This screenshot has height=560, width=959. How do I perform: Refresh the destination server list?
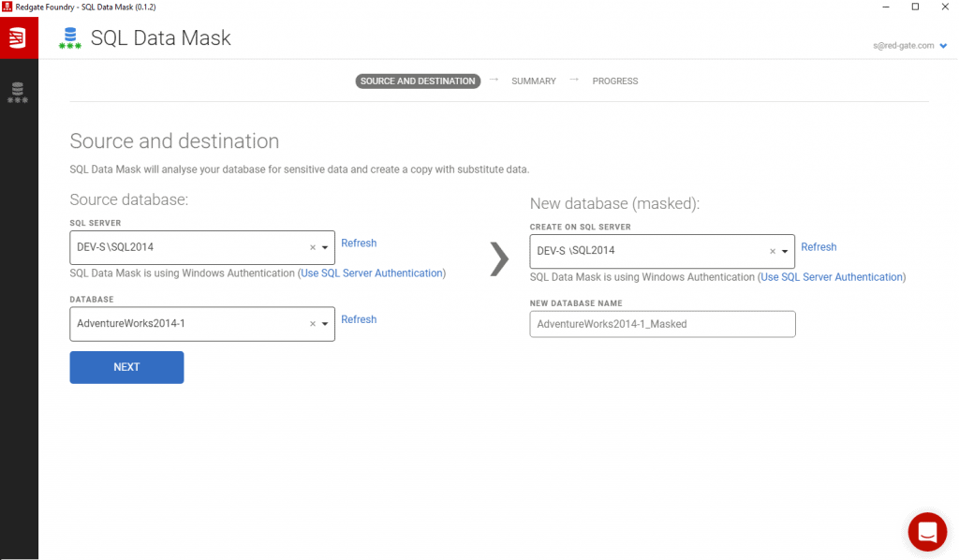819,246
